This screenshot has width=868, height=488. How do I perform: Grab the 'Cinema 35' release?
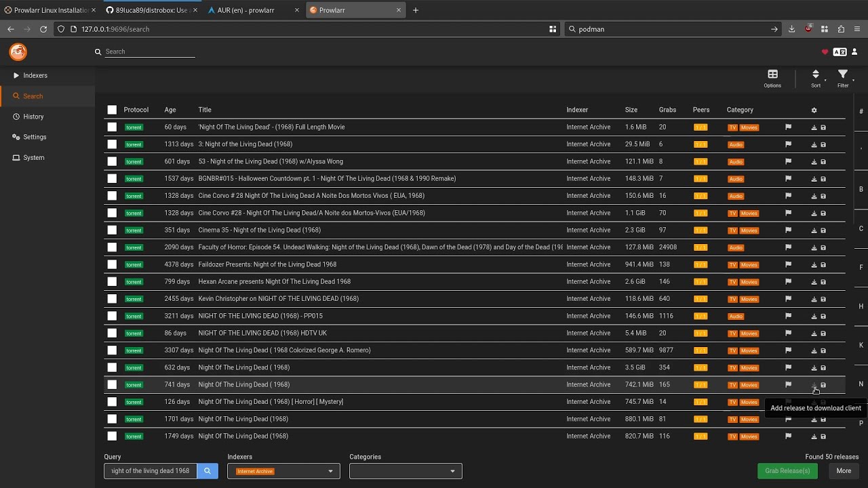click(814, 230)
